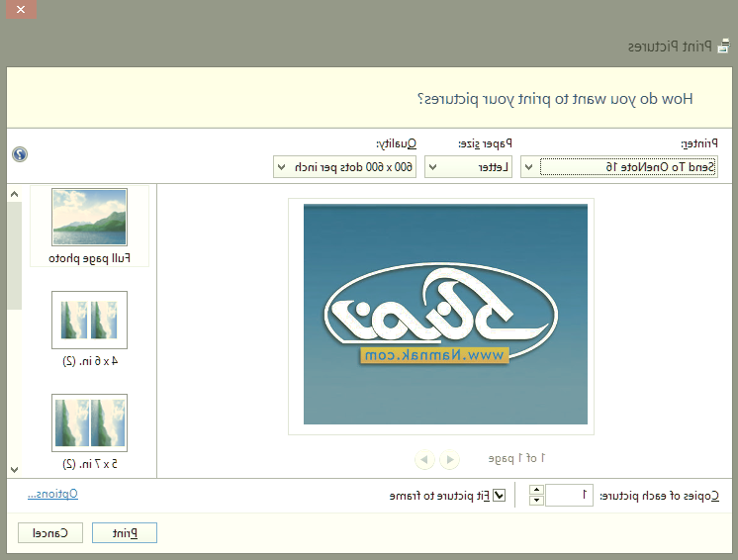The image size is (738, 560).
Task: Choose the 5 x 7 in. (2) layout
Action: pos(89,430)
